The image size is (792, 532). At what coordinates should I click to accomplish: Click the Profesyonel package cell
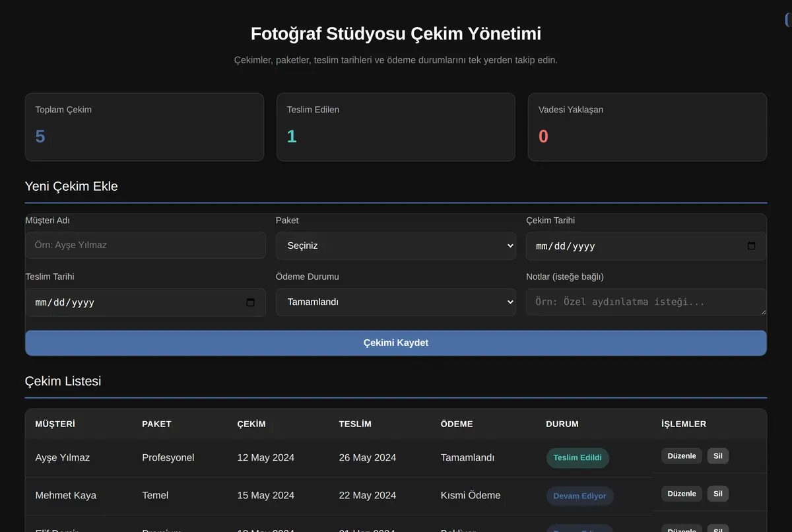[x=168, y=457]
